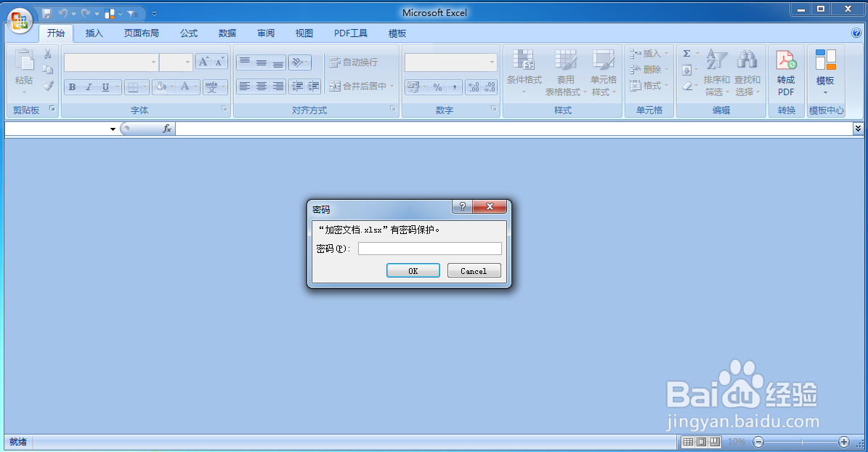Click the Excel Help icon on ribbon
Viewport: 868px width, 452px height.
pos(856,33)
